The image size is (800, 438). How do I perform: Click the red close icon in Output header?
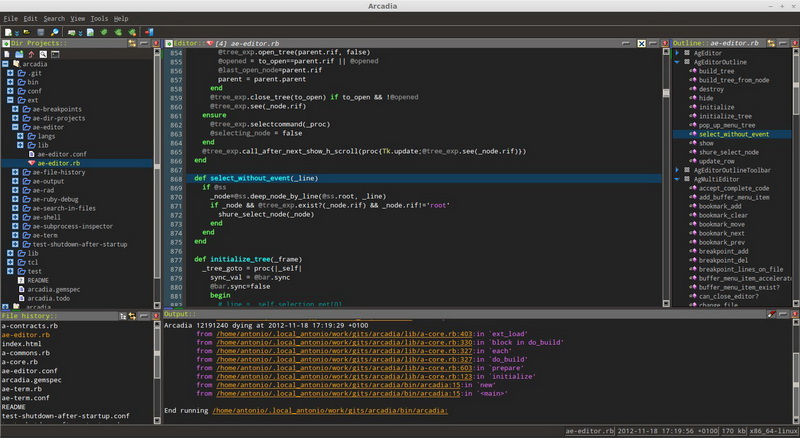pos(795,314)
